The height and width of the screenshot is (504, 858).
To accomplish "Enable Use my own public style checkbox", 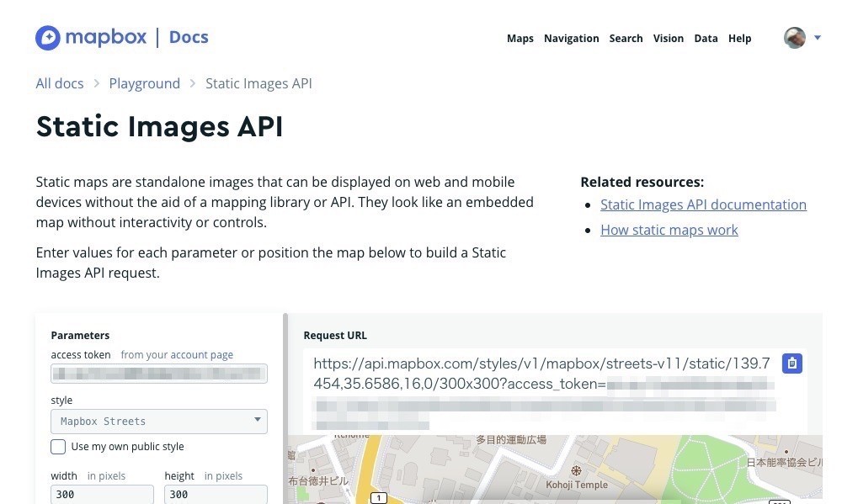I will [58, 447].
